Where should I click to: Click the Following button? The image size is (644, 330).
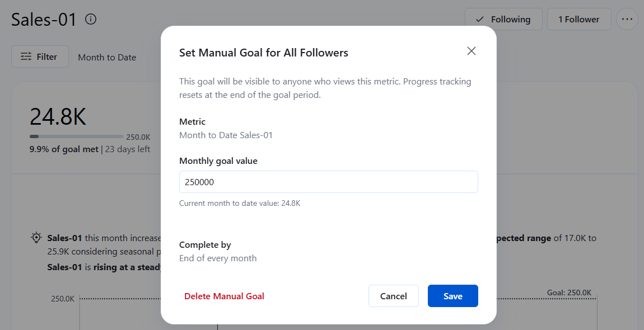(503, 19)
